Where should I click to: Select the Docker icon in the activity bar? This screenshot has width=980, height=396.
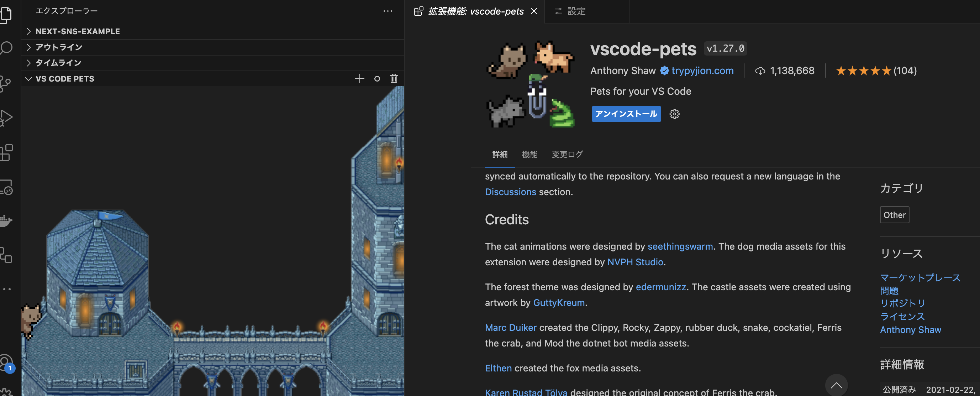(7, 221)
